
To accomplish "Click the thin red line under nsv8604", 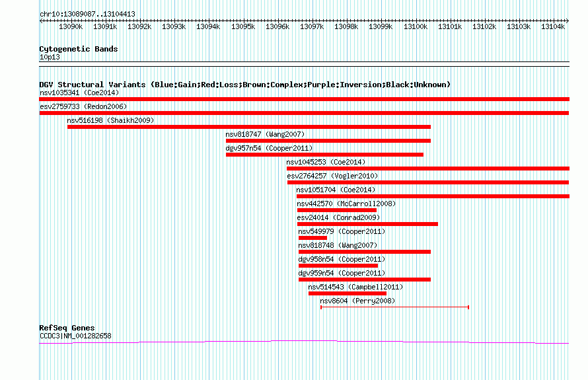I will (x=395, y=307).
